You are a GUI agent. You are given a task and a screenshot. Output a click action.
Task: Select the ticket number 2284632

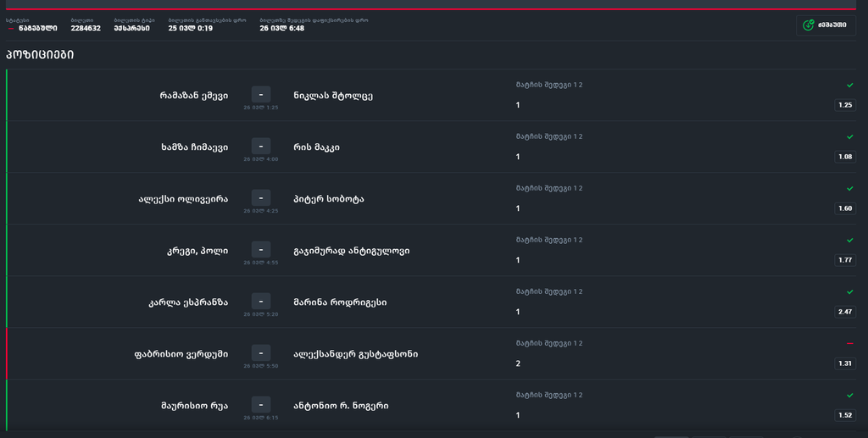pyautogui.click(x=86, y=28)
